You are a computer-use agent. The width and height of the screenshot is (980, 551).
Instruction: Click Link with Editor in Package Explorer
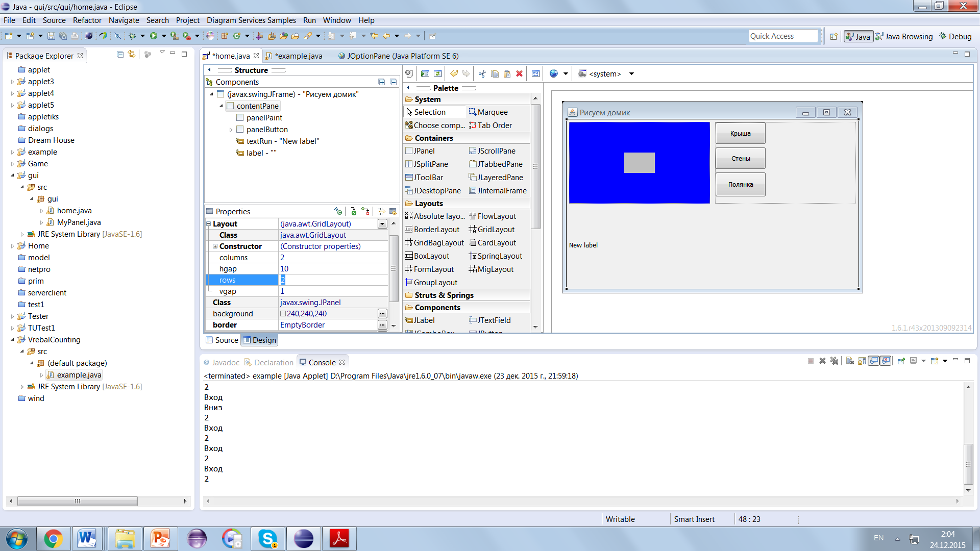click(x=132, y=54)
